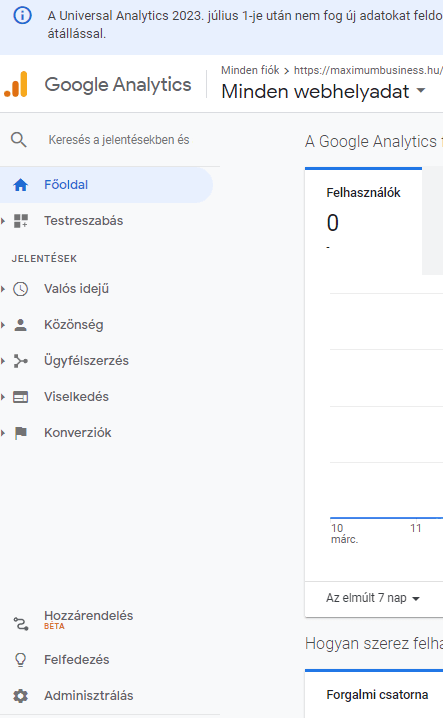
Task: Click the Viselkedés behavior icon
Action: click(x=21, y=397)
